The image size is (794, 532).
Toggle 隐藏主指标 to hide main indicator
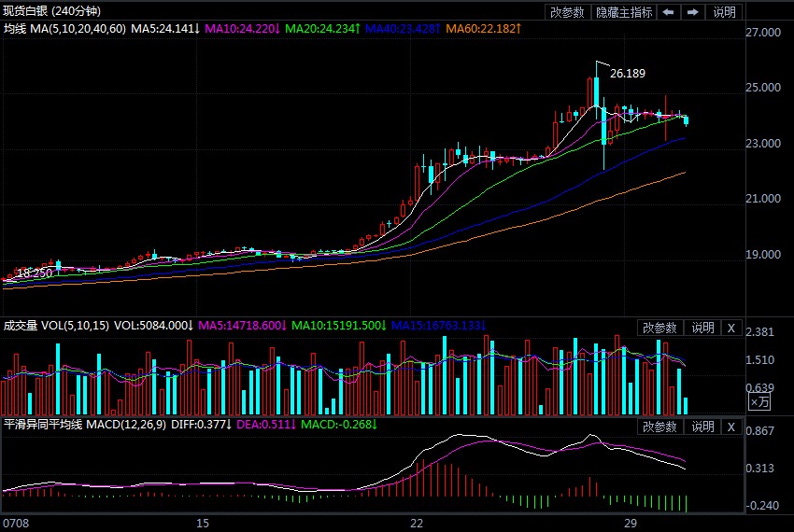625,12
